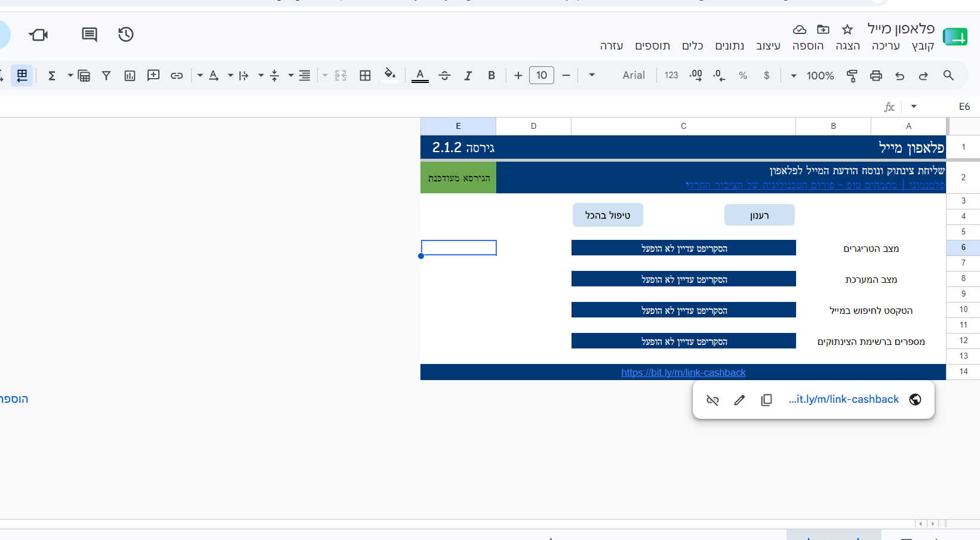
Task: Expand the name box dropdown arrow
Action: click(914, 106)
